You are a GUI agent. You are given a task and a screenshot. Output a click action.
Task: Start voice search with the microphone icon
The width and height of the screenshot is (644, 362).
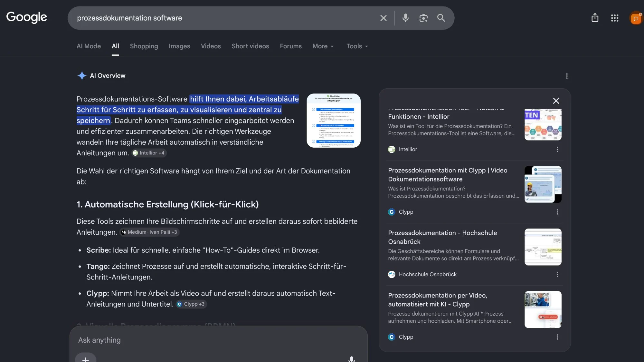[405, 18]
